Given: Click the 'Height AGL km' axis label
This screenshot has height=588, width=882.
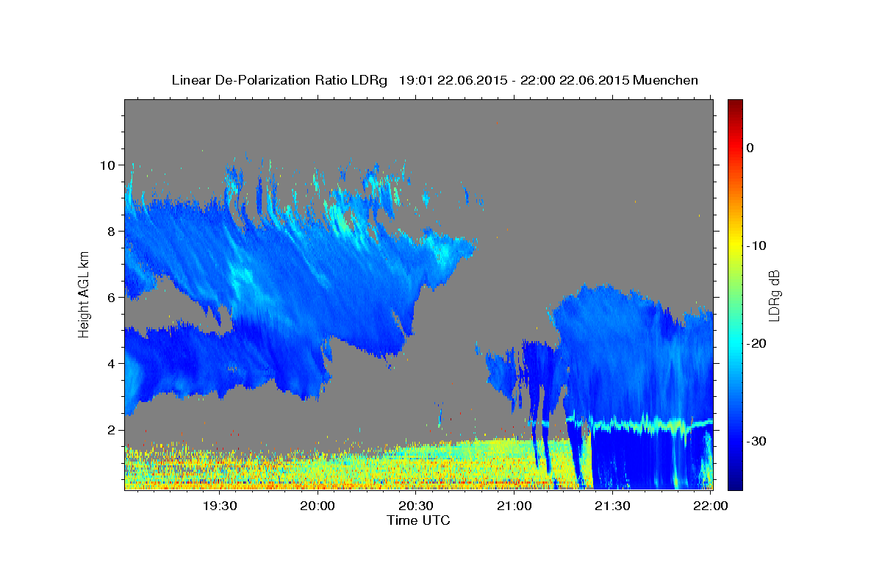Looking at the screenshot, I should pos(85,294).
